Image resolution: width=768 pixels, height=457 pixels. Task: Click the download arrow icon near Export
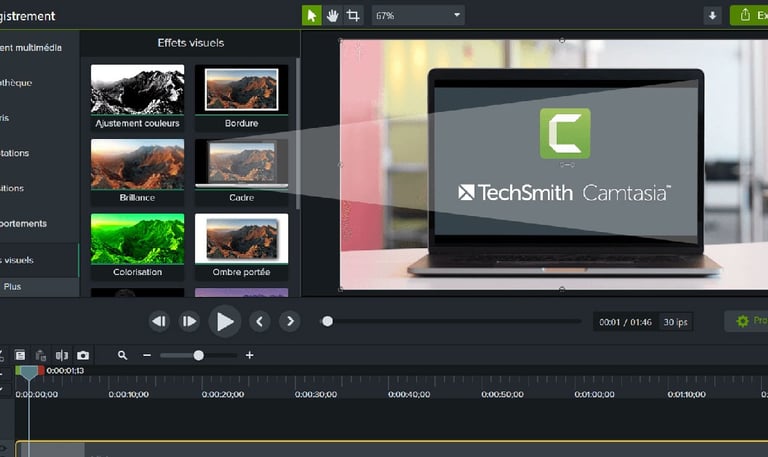(x=712, y=15)
